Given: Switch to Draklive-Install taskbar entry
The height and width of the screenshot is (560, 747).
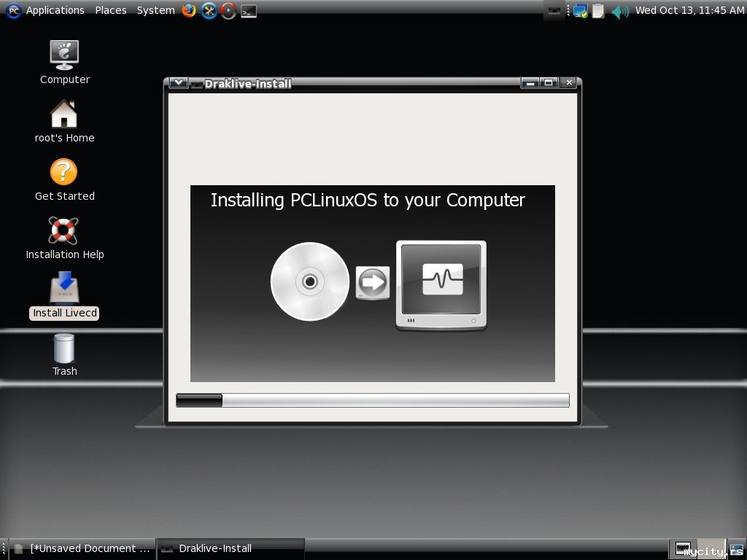Looking at the screenshot, I should pyautogui.click(x=231, y=548).
